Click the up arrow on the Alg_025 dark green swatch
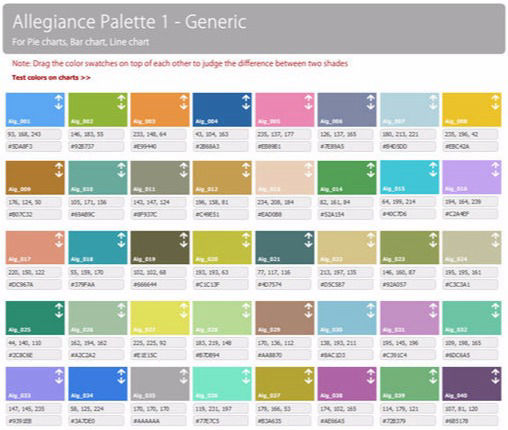Screen dimensions: 508x430 (x=59, y=306)
